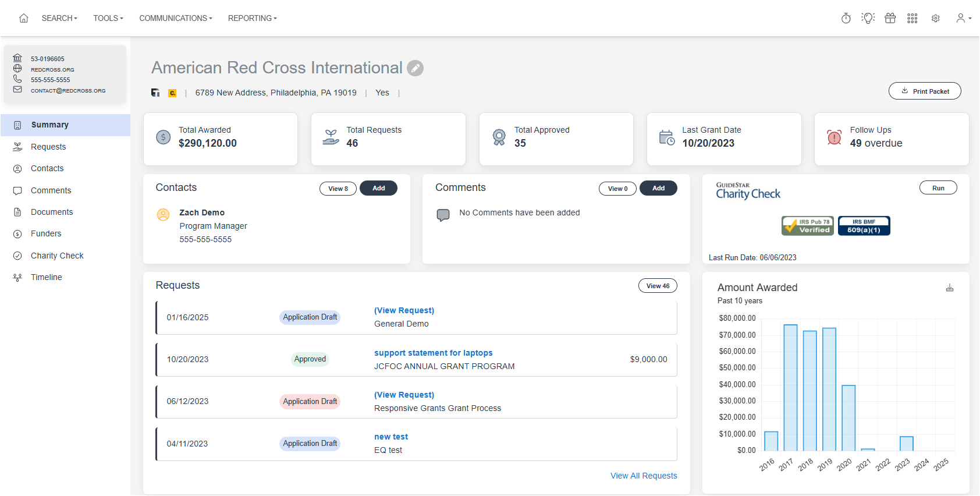
Task: Click the email envelope icon
Action: tap(17, 90)
